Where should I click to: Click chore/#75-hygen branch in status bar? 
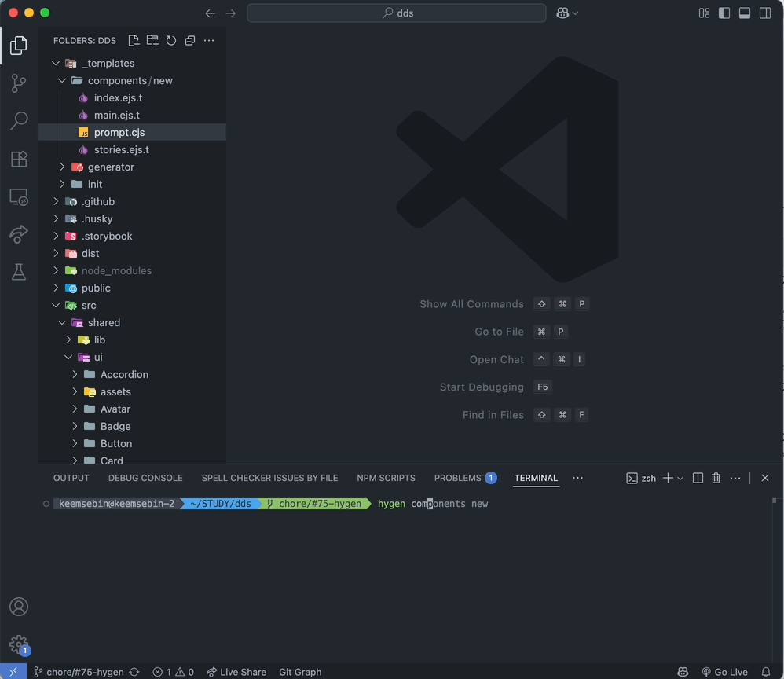pyautogui.click(x=79, y=671)
